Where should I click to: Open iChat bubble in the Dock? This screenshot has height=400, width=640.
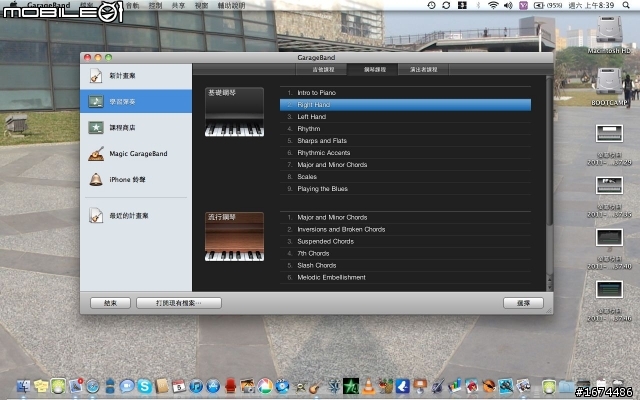point(127,386)
